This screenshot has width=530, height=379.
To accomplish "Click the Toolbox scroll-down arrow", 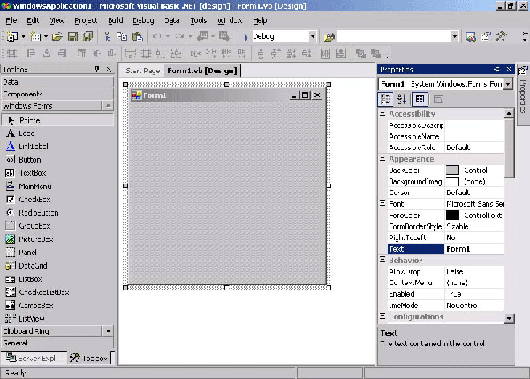I will point(108,331).
